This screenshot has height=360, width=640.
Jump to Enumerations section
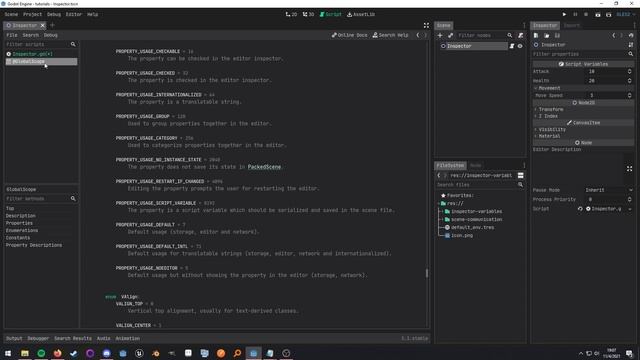22,230
